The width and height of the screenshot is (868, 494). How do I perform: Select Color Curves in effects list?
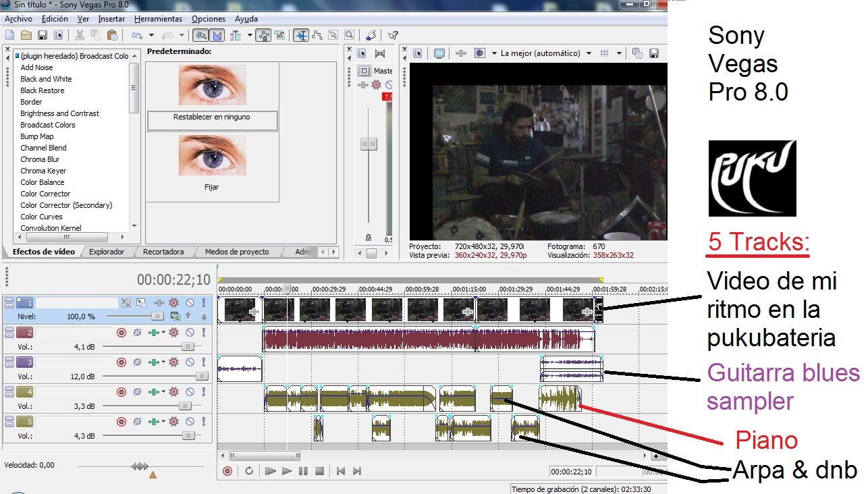click(41, 217)
